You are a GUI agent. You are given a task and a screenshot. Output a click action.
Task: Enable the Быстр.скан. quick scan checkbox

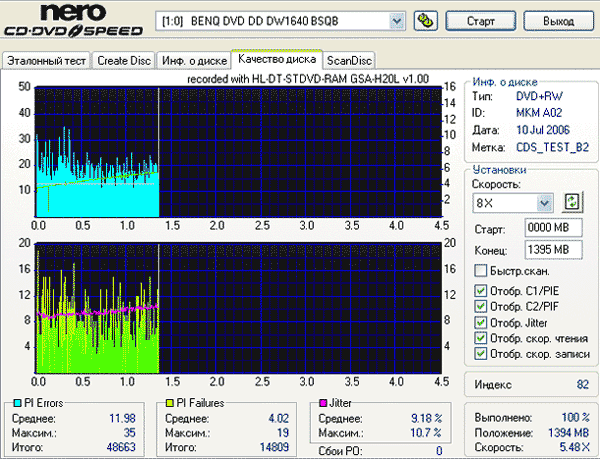(x=481, y=271)
